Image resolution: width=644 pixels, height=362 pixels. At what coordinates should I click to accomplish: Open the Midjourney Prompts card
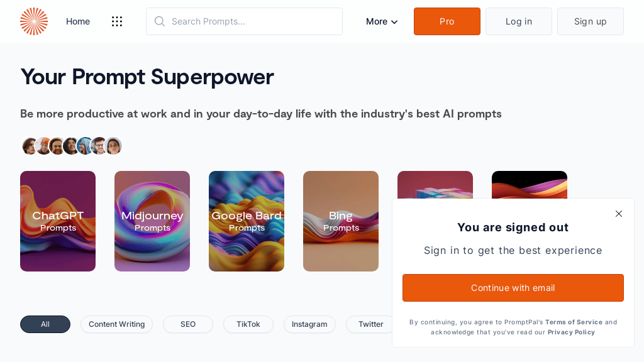(152, 221)
